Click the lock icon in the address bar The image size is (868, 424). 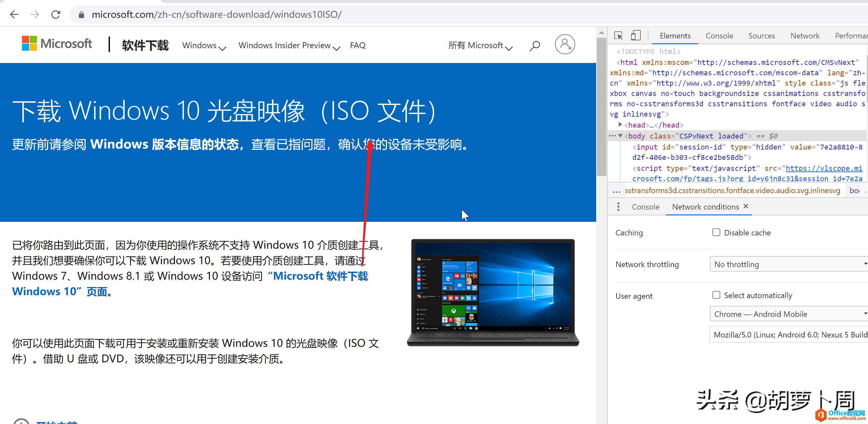(x=81, y=15)
